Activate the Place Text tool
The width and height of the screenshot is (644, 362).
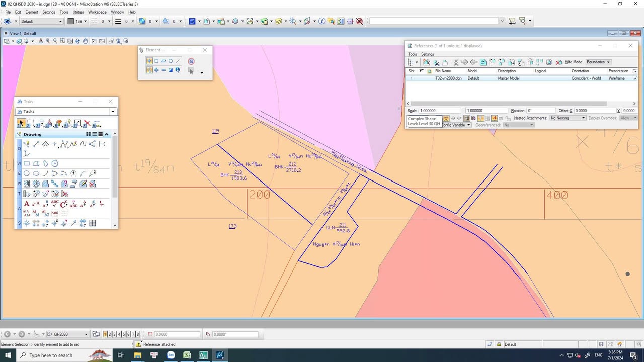[27, 204]
